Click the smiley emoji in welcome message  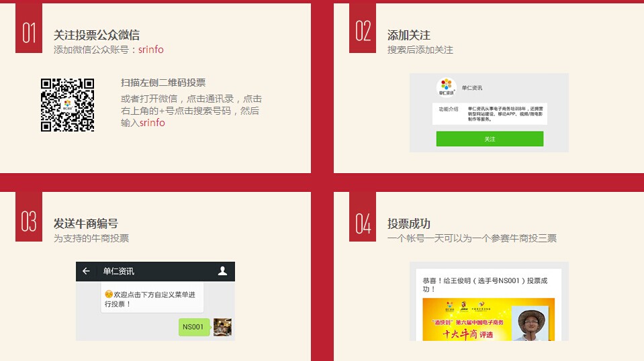coord(108,295)
